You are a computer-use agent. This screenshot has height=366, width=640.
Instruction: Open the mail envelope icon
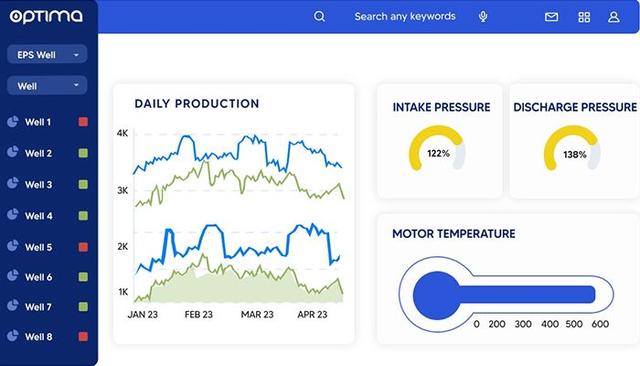pos(551,17)
